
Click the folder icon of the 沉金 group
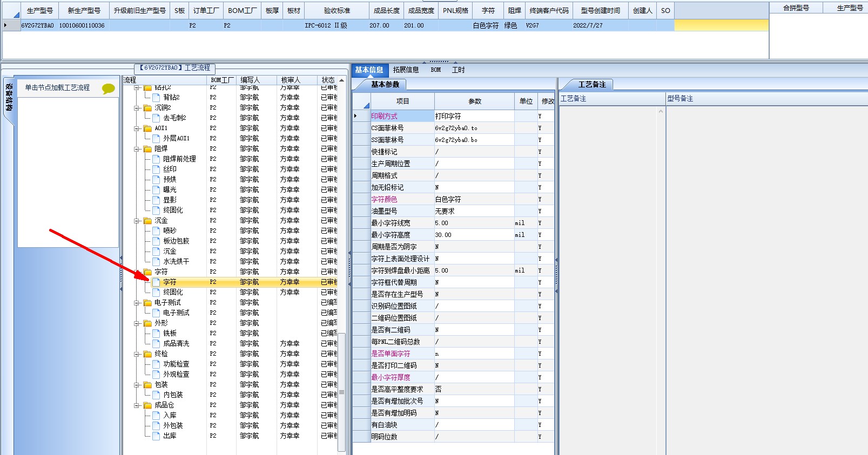[147, 221]
